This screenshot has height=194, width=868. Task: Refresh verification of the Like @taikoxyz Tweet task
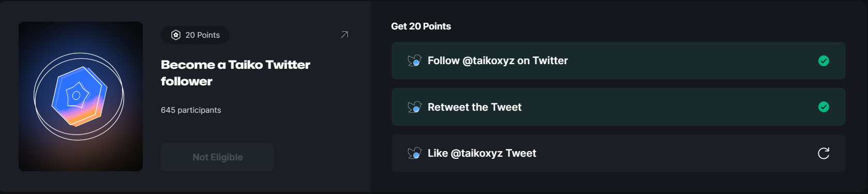click(824, 153)
